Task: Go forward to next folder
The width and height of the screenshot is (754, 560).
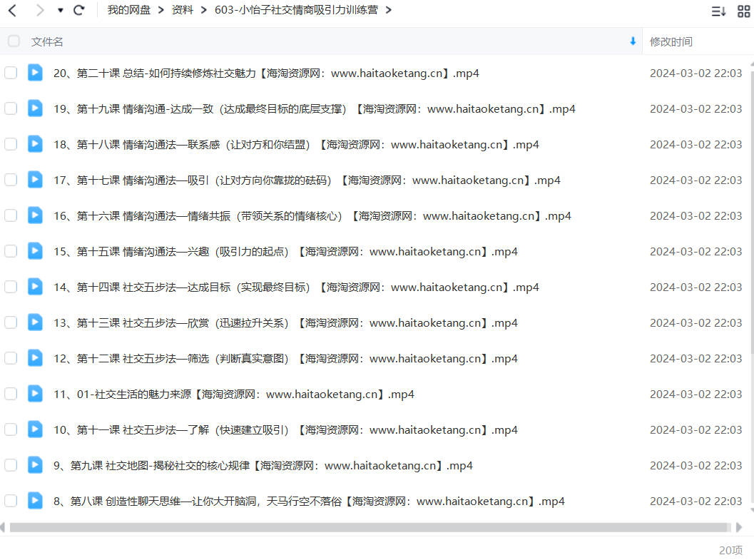Action: click(40, 10)
